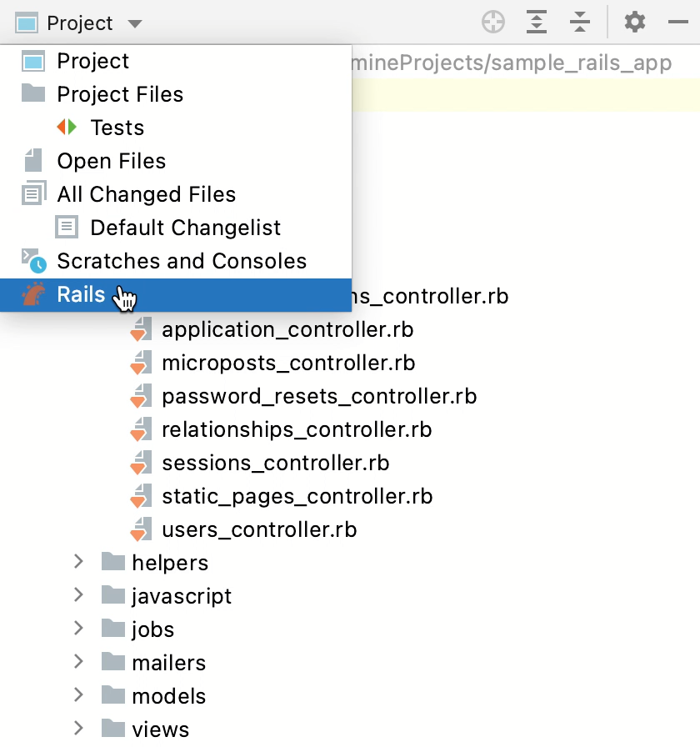The height and width of the screenshot is (747, 700).
Task: Click the Ruby file icon beside sessions_controller.rb
Action: (x=140, y=463)
